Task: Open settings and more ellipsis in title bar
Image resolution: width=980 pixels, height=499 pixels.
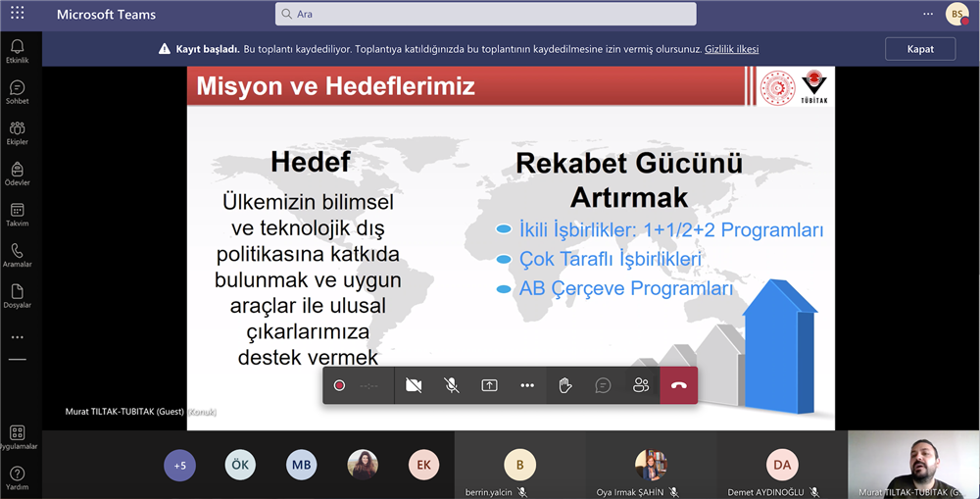Action: [928, 14]
